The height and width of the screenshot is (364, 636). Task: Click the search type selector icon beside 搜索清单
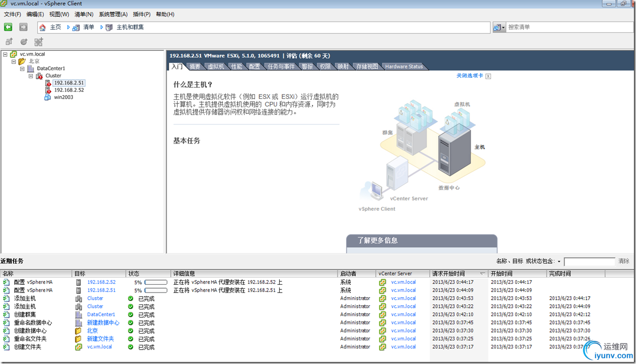(497, 27)
